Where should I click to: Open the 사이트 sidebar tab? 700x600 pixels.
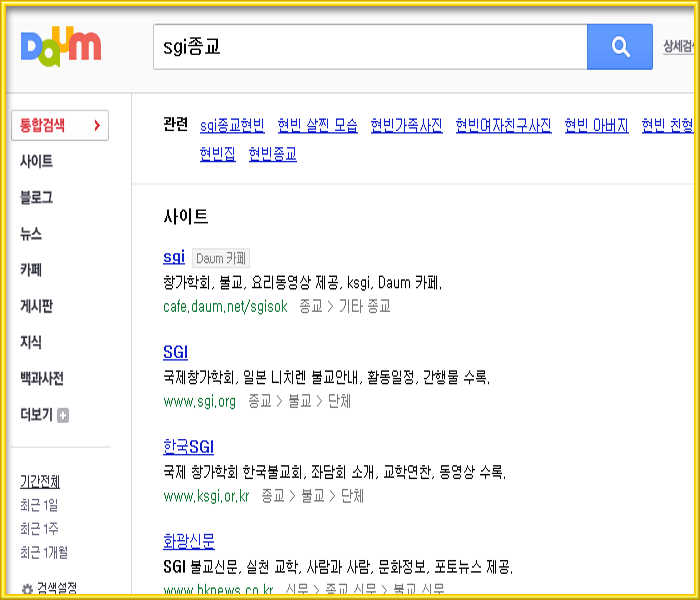click(x=37, y=161)
